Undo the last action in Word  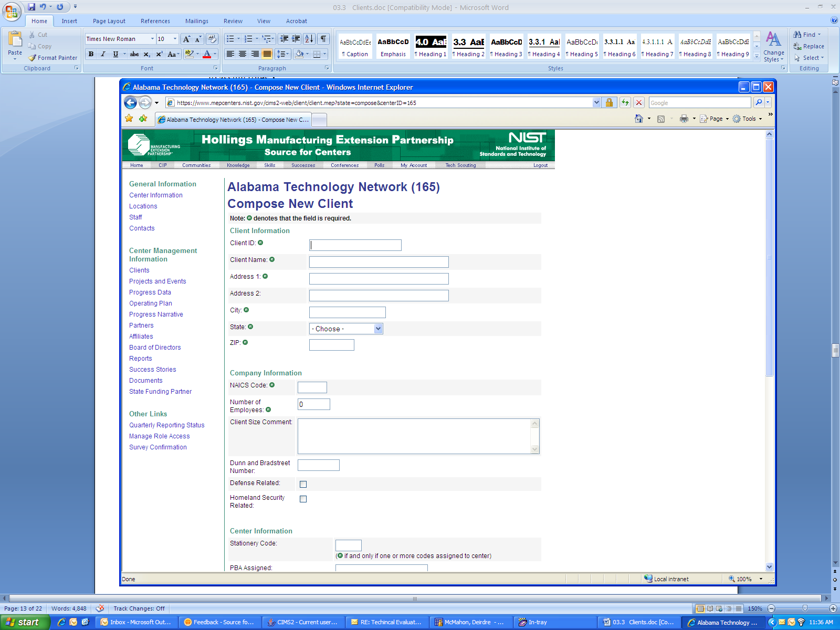[x=43, y=7]
